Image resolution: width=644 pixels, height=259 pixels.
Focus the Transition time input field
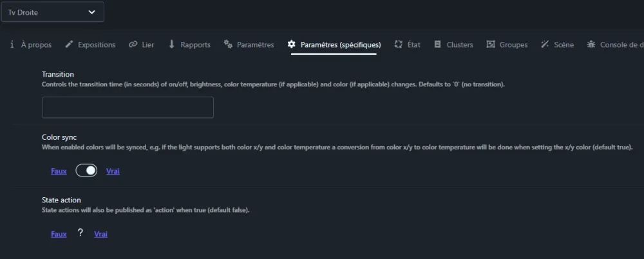(x=128, y=108)
